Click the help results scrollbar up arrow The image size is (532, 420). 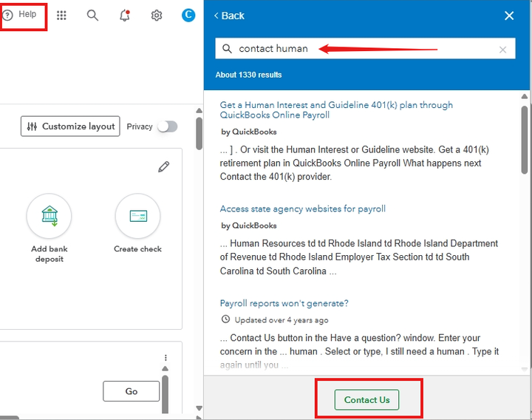point(524,96)
